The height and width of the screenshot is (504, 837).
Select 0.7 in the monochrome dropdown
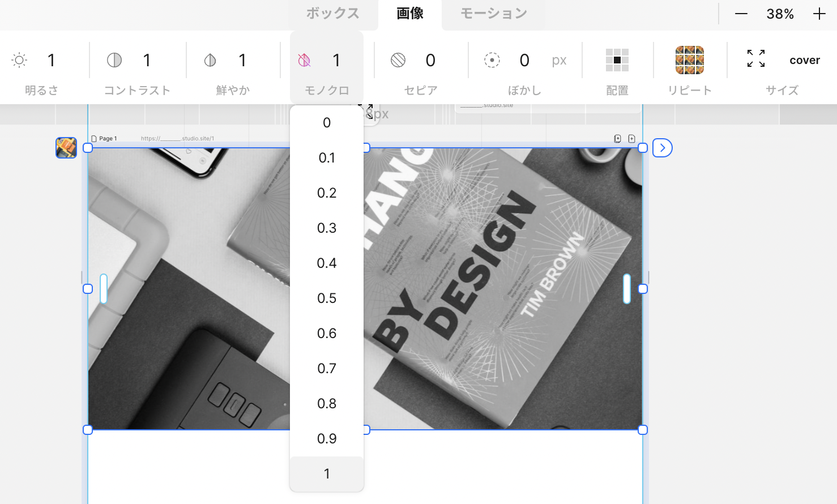[x=327, y=369]
